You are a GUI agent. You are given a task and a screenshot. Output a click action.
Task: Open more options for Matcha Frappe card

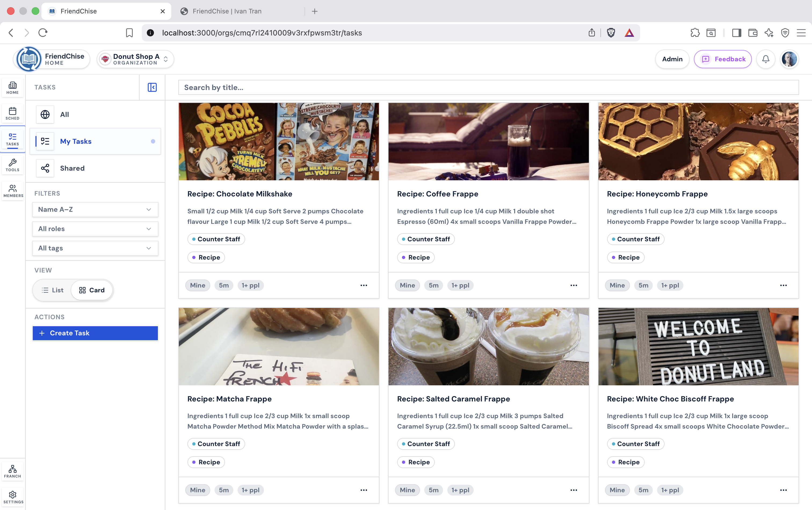[364, 490]
